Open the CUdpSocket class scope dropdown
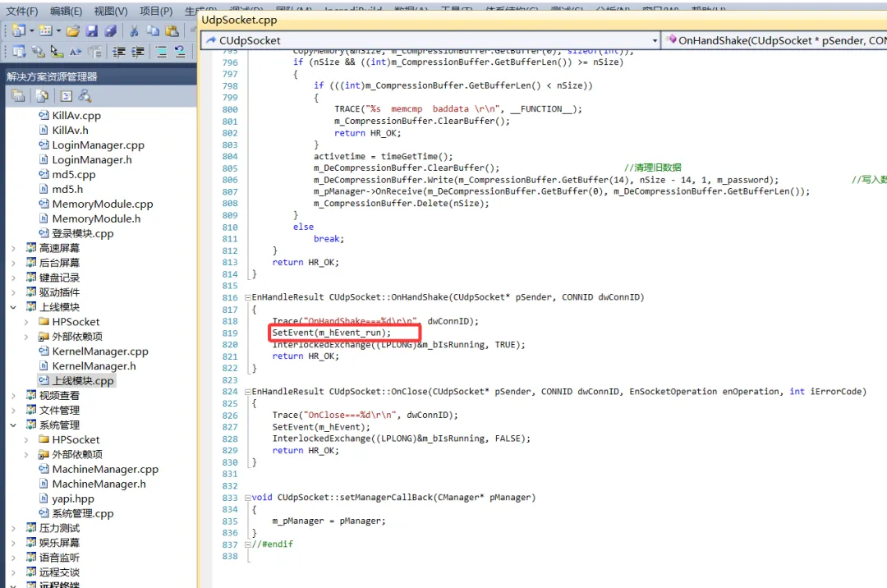The height and width of the screenshot is (588, 887). [655, 41]
